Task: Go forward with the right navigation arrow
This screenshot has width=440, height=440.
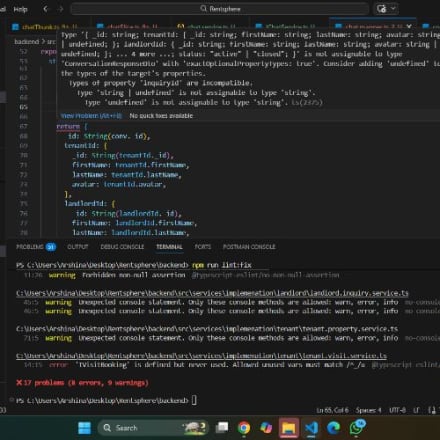Action: pyautogui.click(x=60, y=9)
